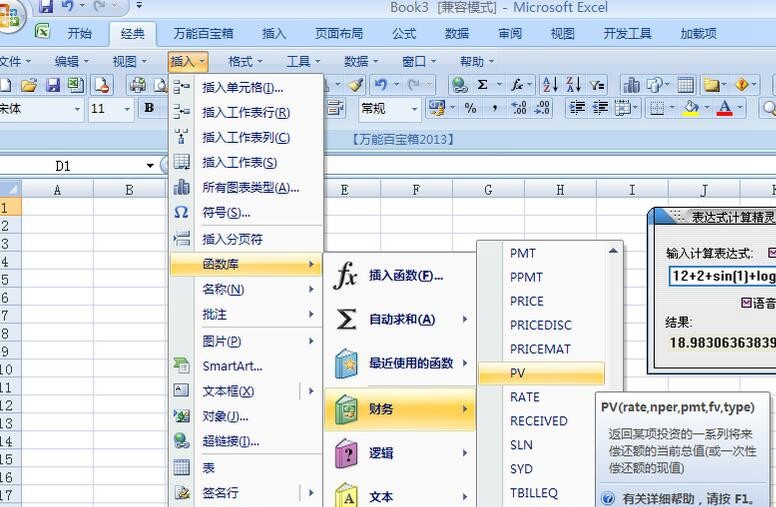Click the AutoSum sigma icon in the toolbar
The width and height of the screenshot is (776, 507).
tap(483, 85)
